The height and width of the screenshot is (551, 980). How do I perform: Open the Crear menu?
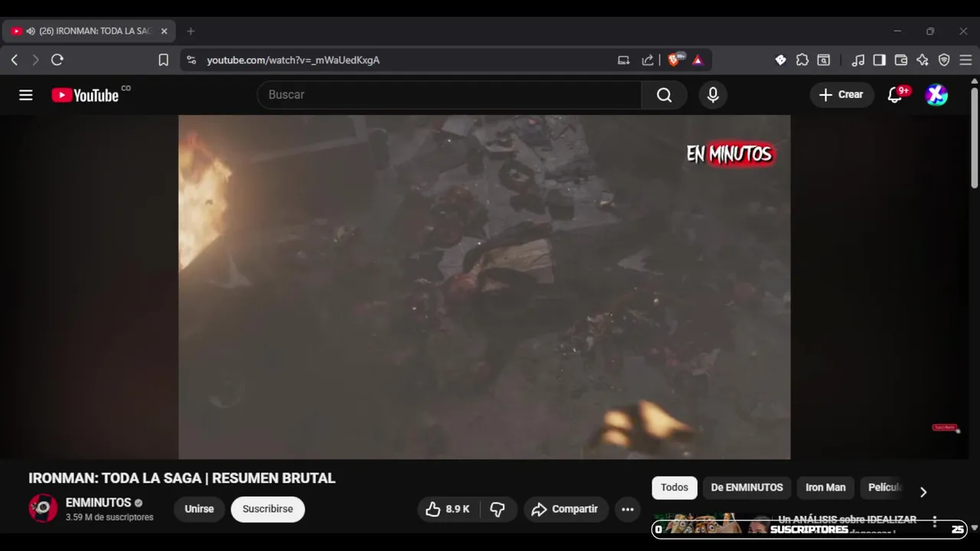pos(841,95)
